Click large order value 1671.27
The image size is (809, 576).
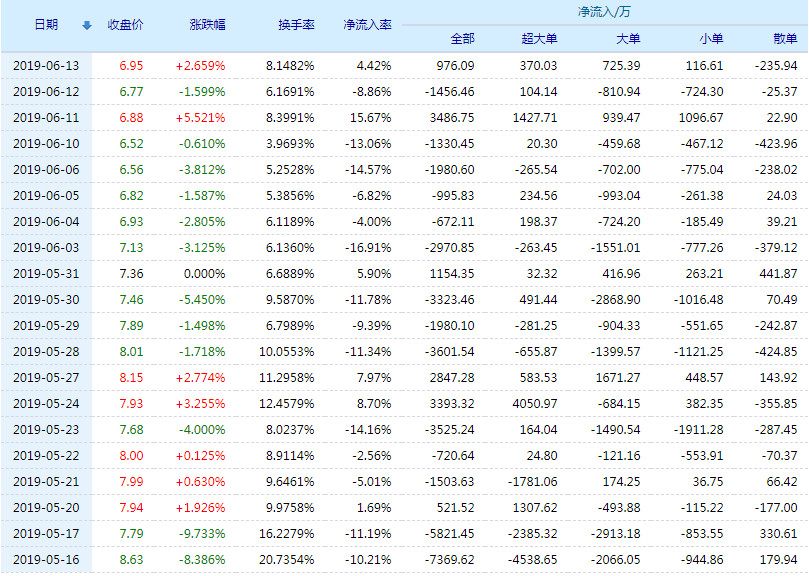[x=618, y=377]
